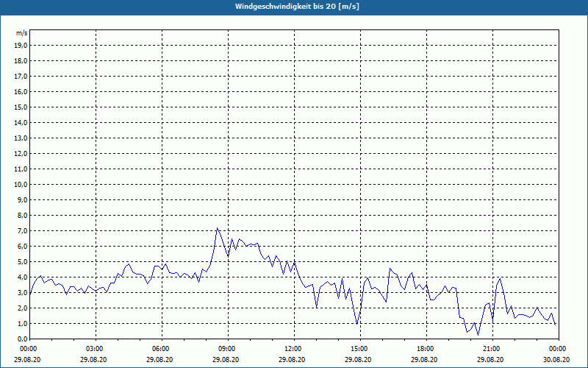
Task: Pick "29.08.20" date under 15:00
Action: point(358,359)
